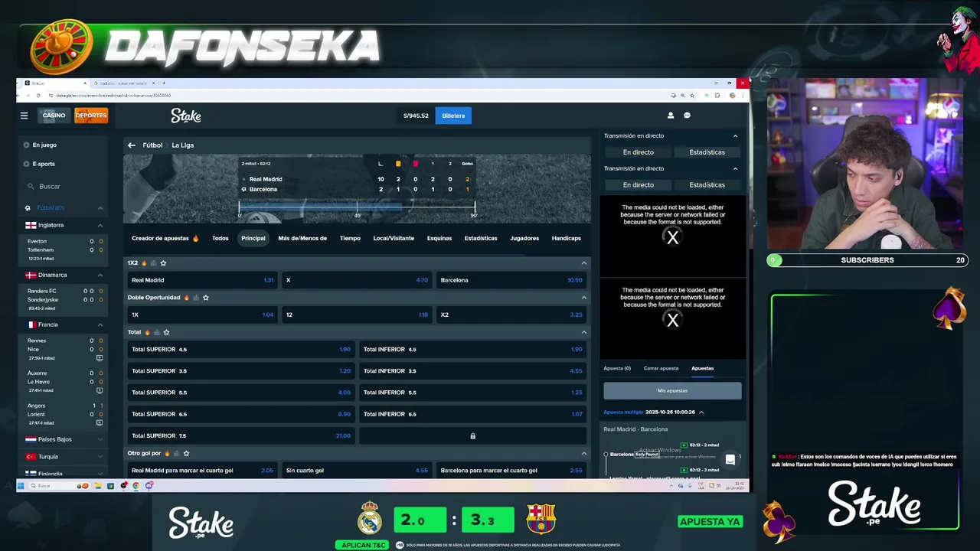This screenshot has width=980, height=551.
Task: Click En directo in the second stream panel
Action: click(639, 184)
